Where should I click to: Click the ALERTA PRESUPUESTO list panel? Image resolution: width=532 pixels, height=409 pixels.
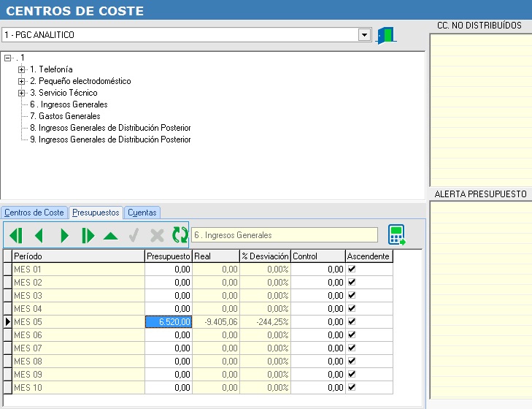[481, 300]
